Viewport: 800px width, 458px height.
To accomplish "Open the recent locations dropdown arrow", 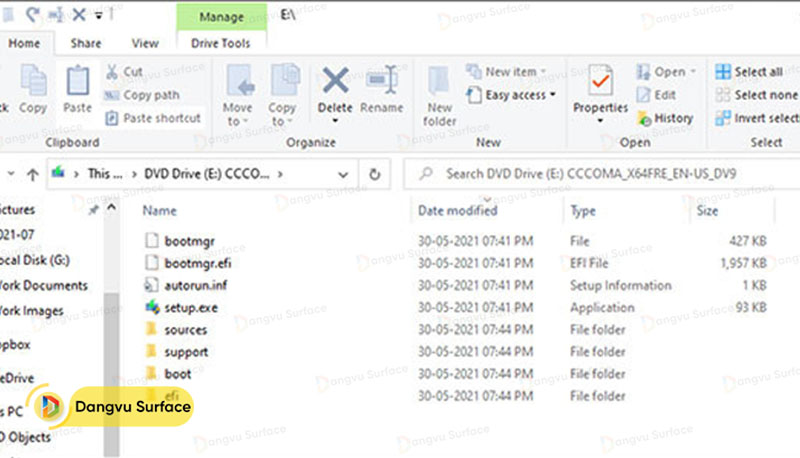I will (11, 174).
